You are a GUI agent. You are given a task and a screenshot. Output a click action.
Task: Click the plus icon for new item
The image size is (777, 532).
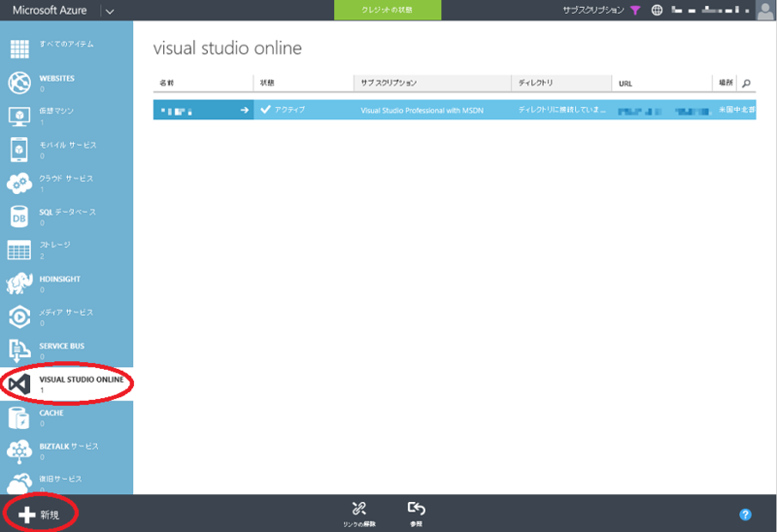pos(27,515)
